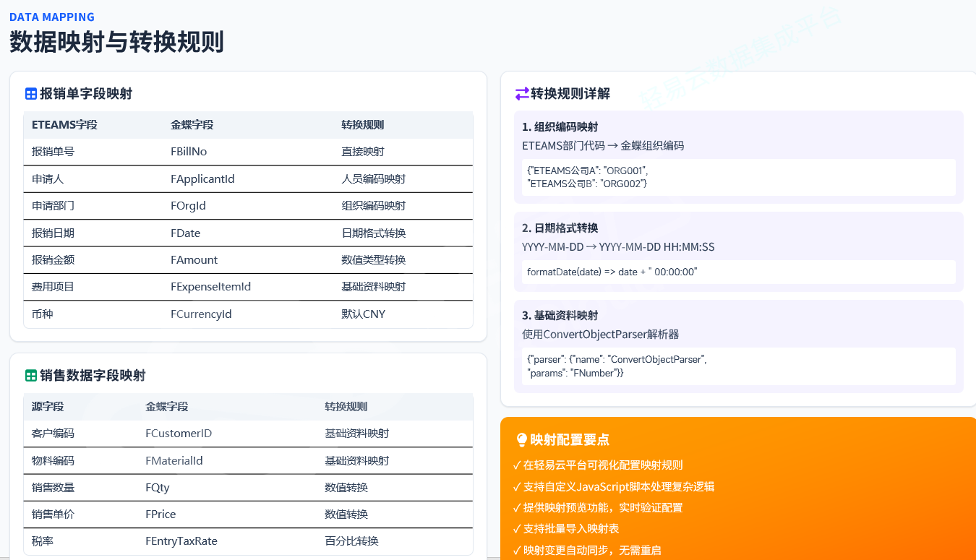Select the 组织编码映射 rule in the 申请部门 row
The image size is (976, 560).
373,206
